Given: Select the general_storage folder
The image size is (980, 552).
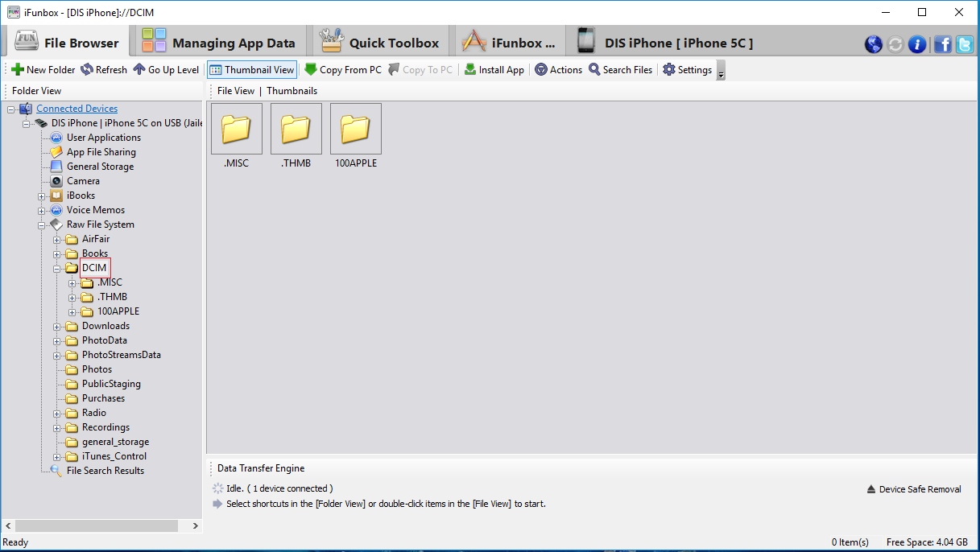Looking at the screenshot, I should coord(115,442).
